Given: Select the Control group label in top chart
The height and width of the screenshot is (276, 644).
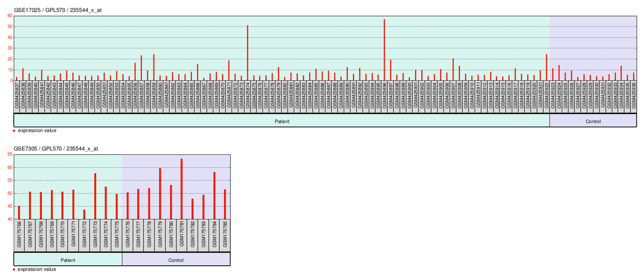Looking at the screenshot, I should point(593,121).
